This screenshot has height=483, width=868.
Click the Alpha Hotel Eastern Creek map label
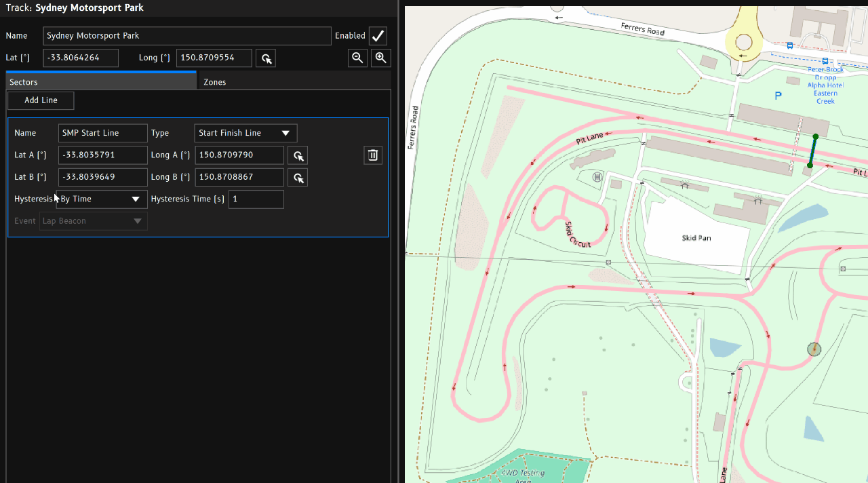(825, 85)
